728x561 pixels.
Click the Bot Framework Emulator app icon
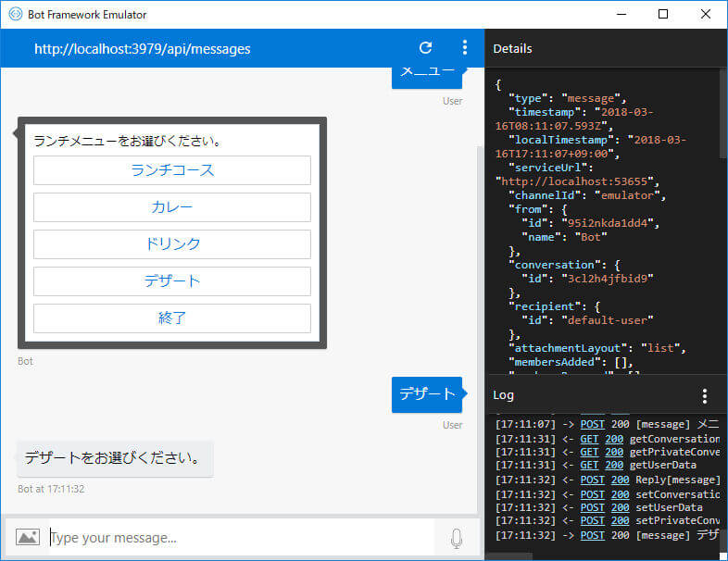16,14
